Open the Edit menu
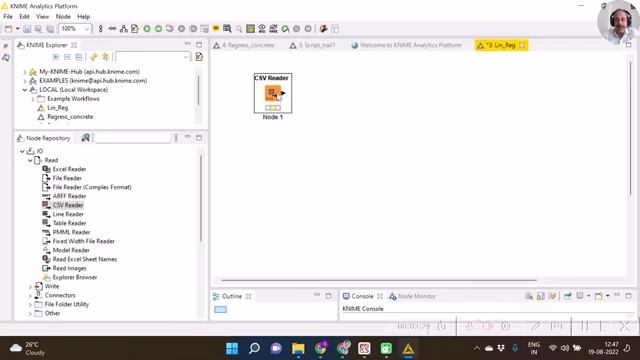Screen dimensions: 640x360 click(x=24, y=17)
